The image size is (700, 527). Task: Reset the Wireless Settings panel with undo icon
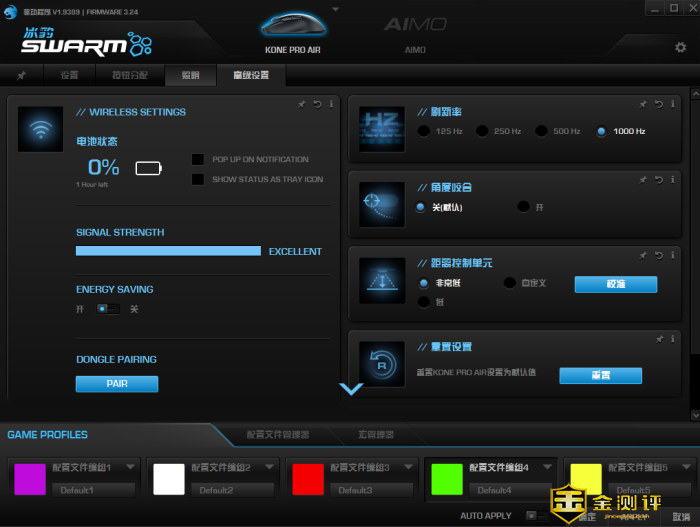tap(317, 104)
